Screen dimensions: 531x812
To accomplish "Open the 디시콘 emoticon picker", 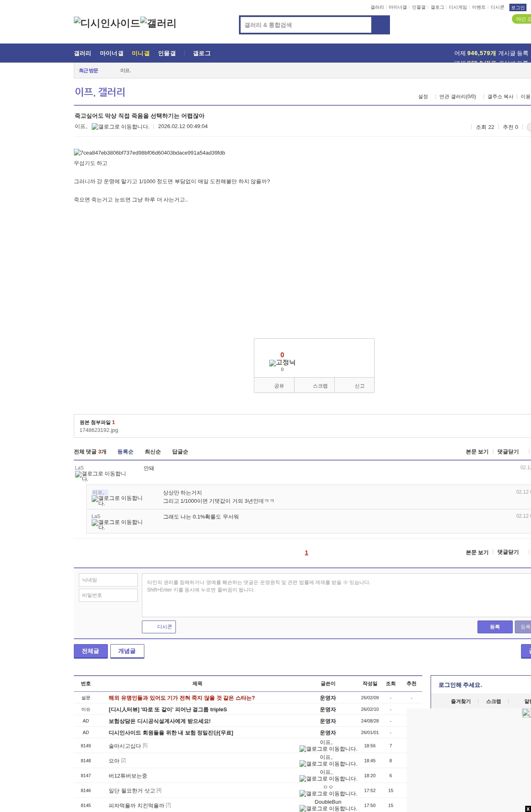I will click(159, 627).
